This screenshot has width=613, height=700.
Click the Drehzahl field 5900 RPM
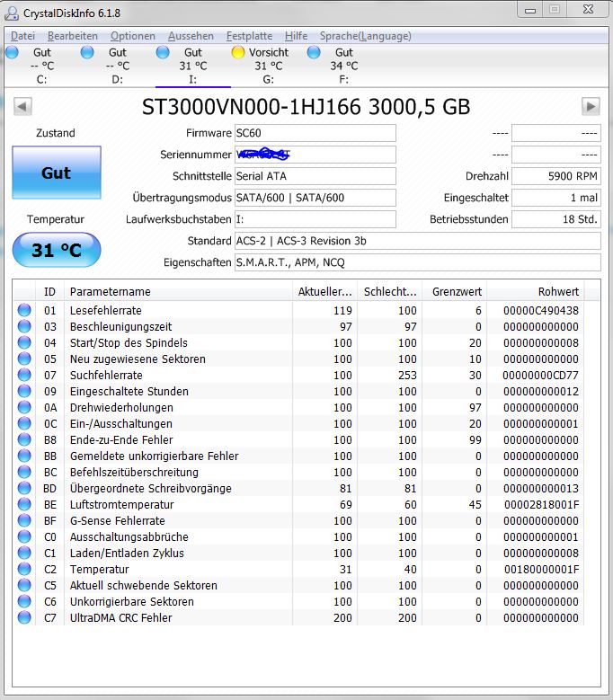(x=555, y=176)
